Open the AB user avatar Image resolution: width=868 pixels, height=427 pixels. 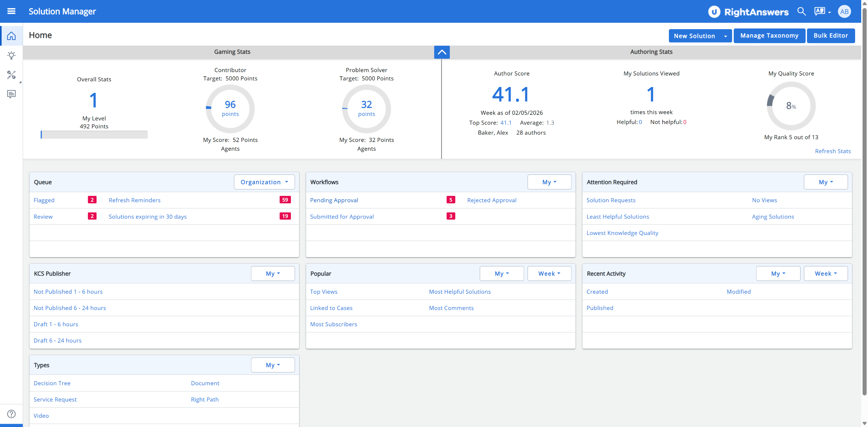844,12
